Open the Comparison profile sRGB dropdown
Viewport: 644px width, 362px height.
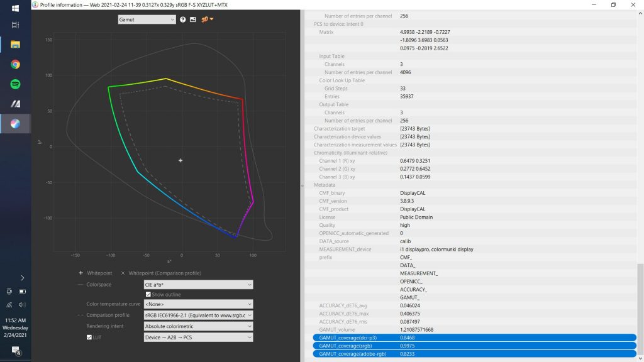tap(198, 315)
